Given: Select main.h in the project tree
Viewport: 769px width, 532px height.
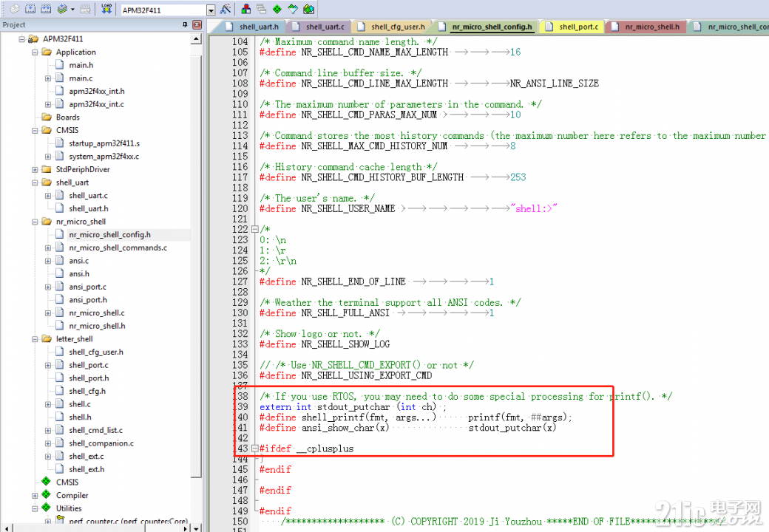Looking at the screenshot, I should (81, 65).
